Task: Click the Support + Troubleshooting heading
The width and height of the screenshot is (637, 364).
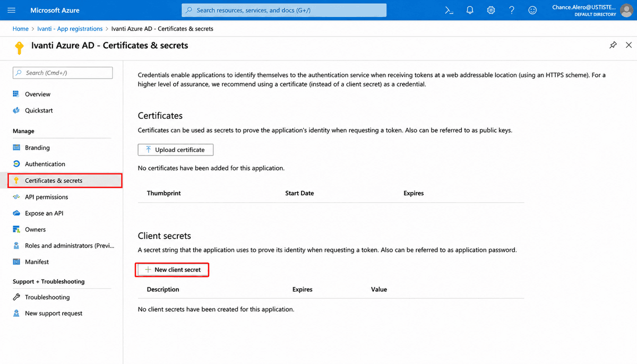Action: (x=49, y=281)
